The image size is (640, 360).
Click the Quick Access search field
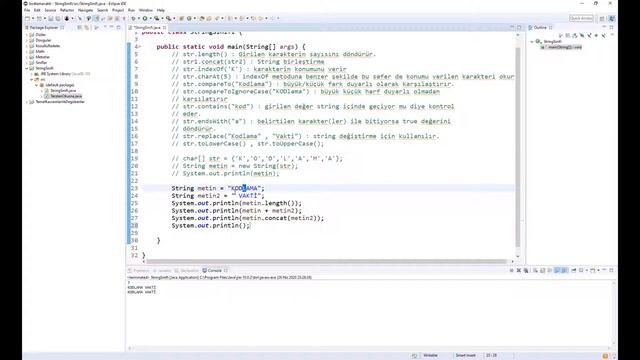pos(581,18)
